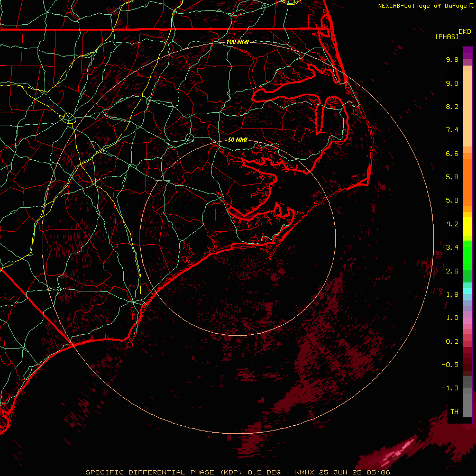This screenshot has width=476, height=476.
Task: Select the 7.4 scale value
Action: pyautogui.click(x=452, y=130)
